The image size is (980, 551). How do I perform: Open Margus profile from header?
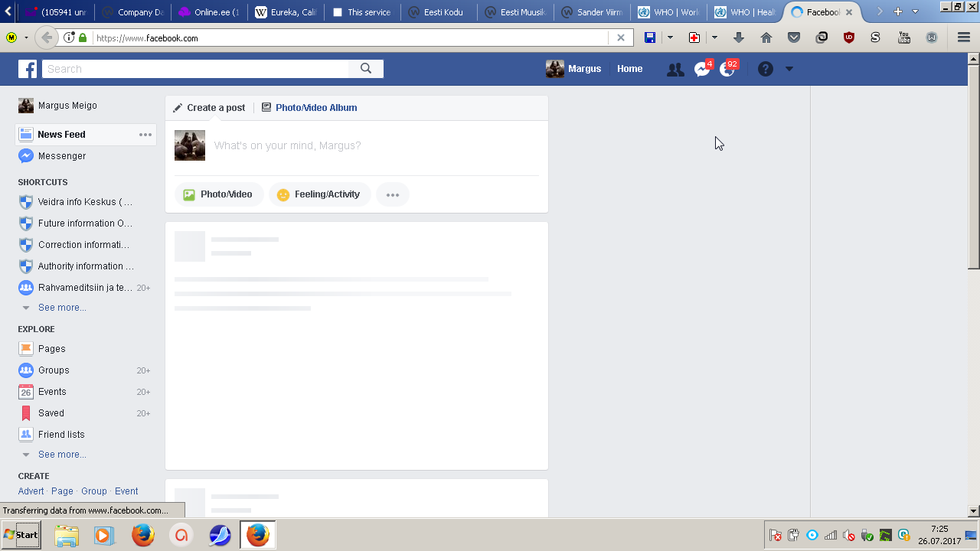click(573, 69)
